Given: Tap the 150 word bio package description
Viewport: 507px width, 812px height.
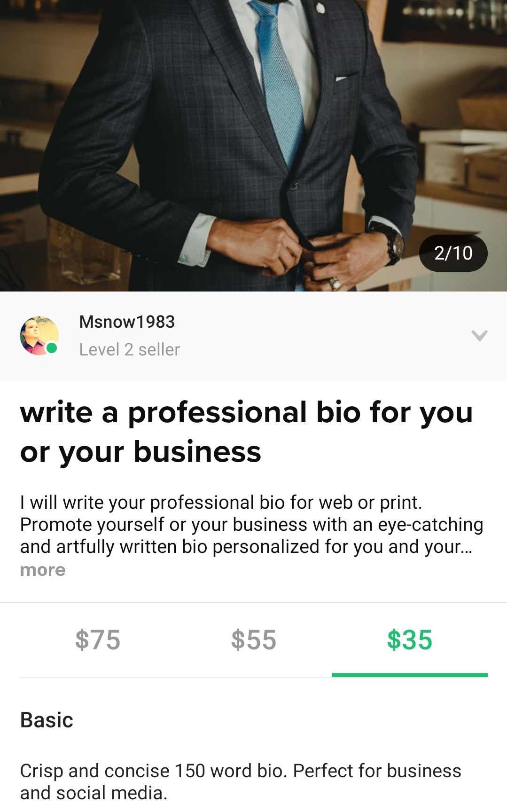Looking at the screenshot, I should 241,781.
